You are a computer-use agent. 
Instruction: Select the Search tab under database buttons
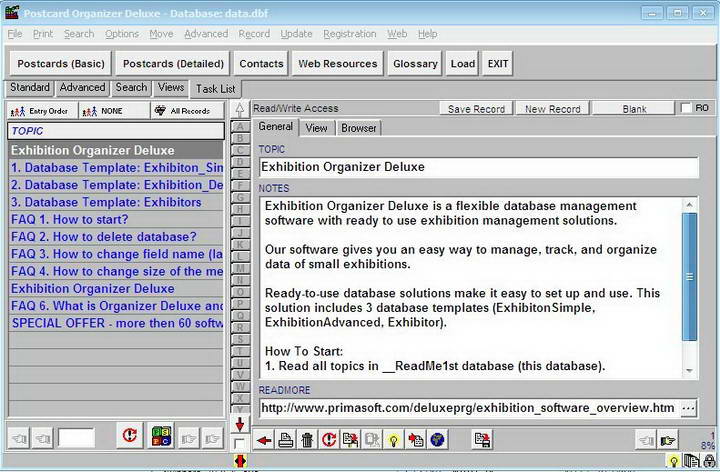point(131,87)
